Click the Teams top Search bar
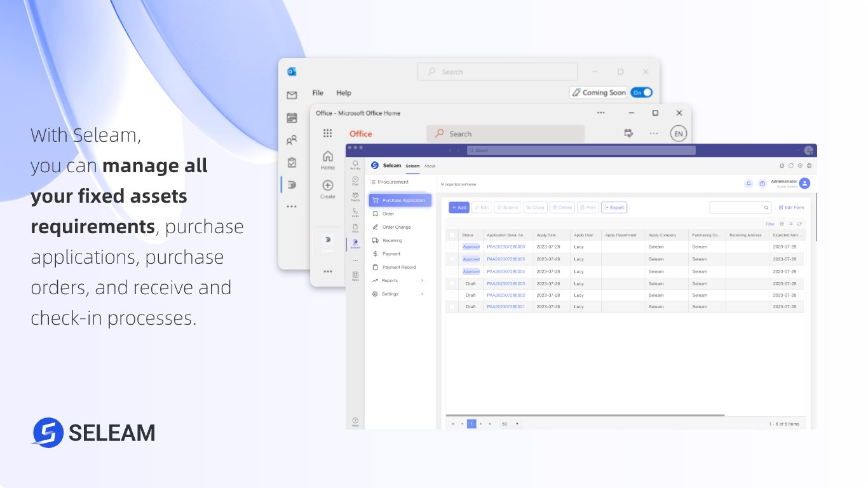This screenshot has height=488, width=868. tap(581, 150)
